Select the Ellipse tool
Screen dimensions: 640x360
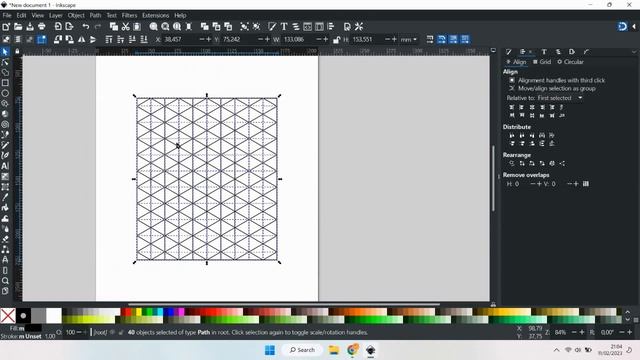5,93
